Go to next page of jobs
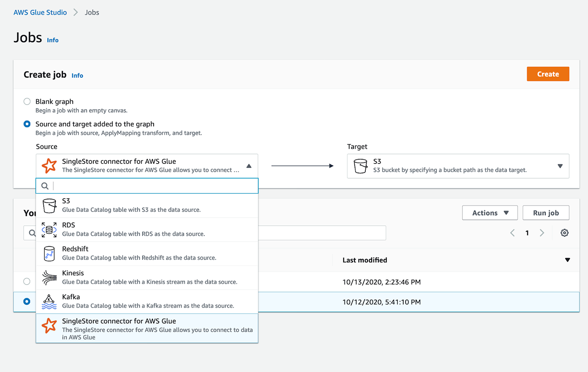Image resolution: width=588 pixels, height=372 pixels. (542, 233)
